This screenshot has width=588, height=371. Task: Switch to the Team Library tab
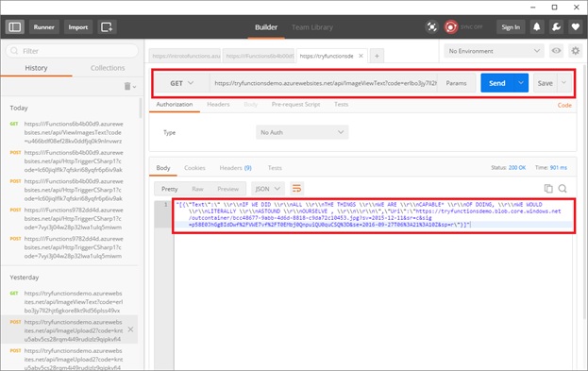tap(312, 27)
